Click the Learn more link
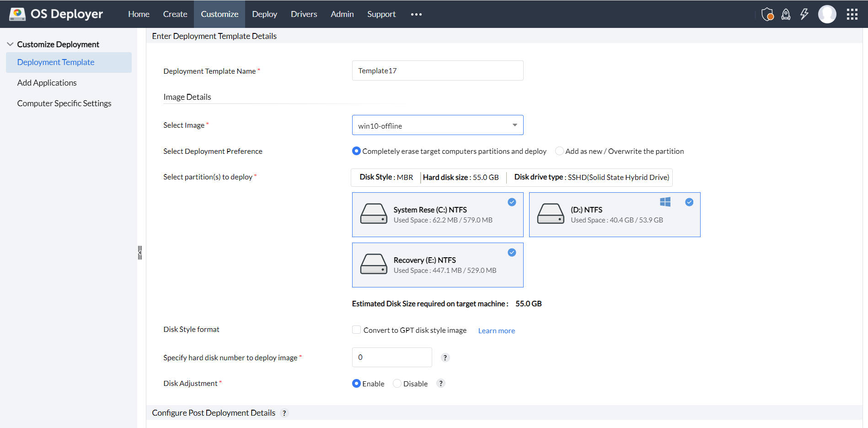Image resolution: width=868 pixels, height=428 pixels. [x=496, y=330]
